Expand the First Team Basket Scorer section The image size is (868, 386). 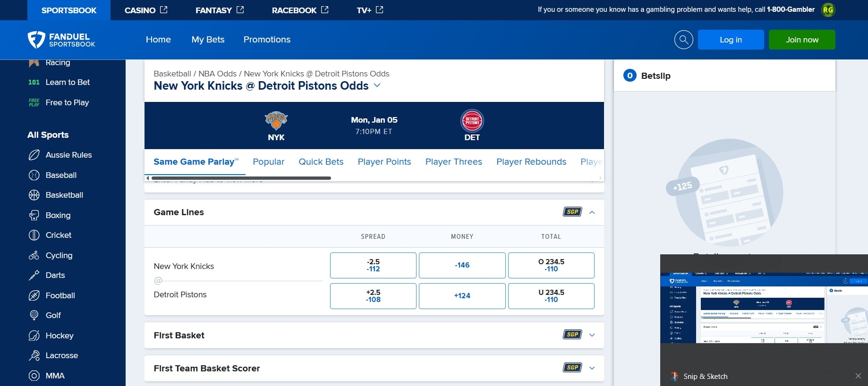(x=592, y=368)
